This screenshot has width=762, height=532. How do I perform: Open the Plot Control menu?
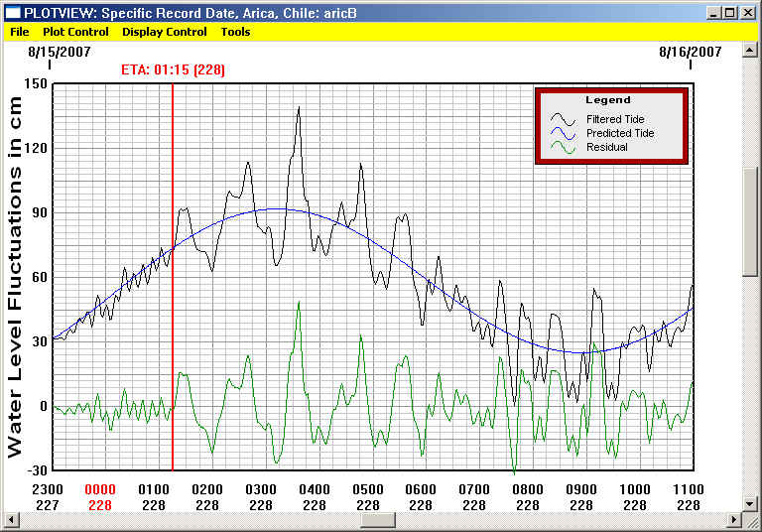click(x=75, y=32)
